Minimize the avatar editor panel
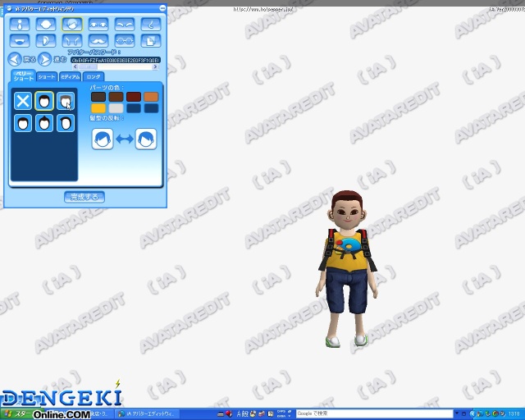This screenshot has width=525, height=420. [x=162, y=7]
